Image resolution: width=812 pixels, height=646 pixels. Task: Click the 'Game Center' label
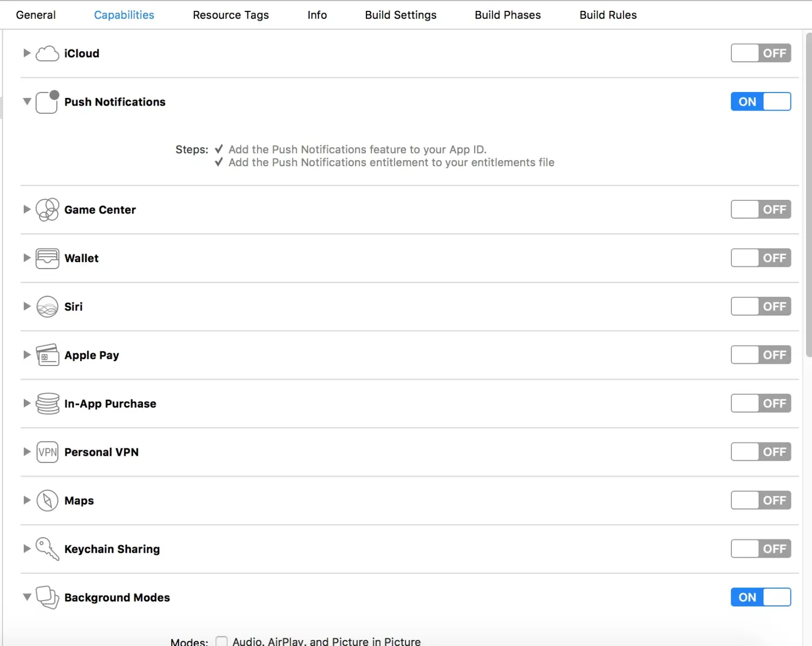(100, 210)
